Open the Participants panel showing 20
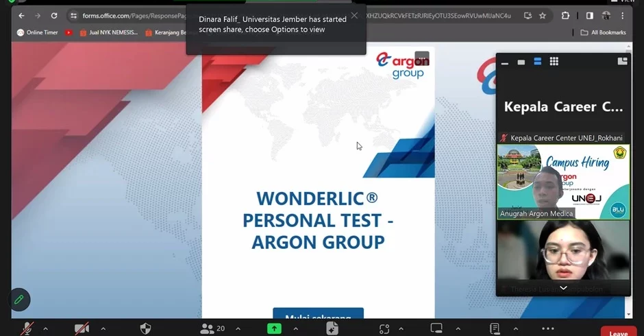This screenshot has width=644, height=336. [x=212, y=328]
